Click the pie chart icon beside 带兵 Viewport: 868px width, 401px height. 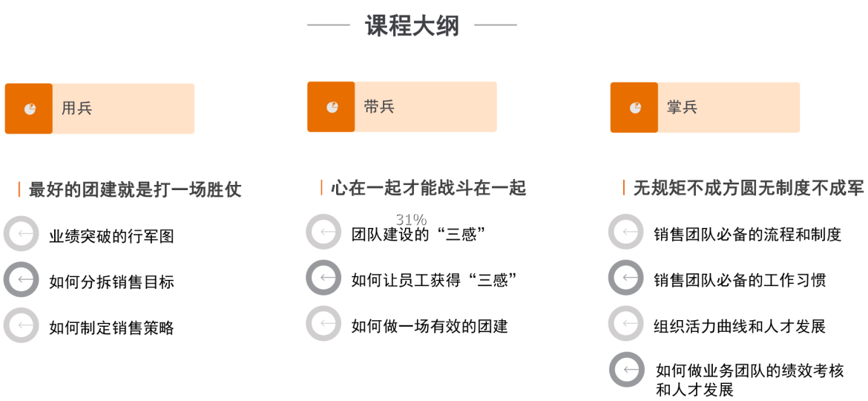click(x=332, y=107)
